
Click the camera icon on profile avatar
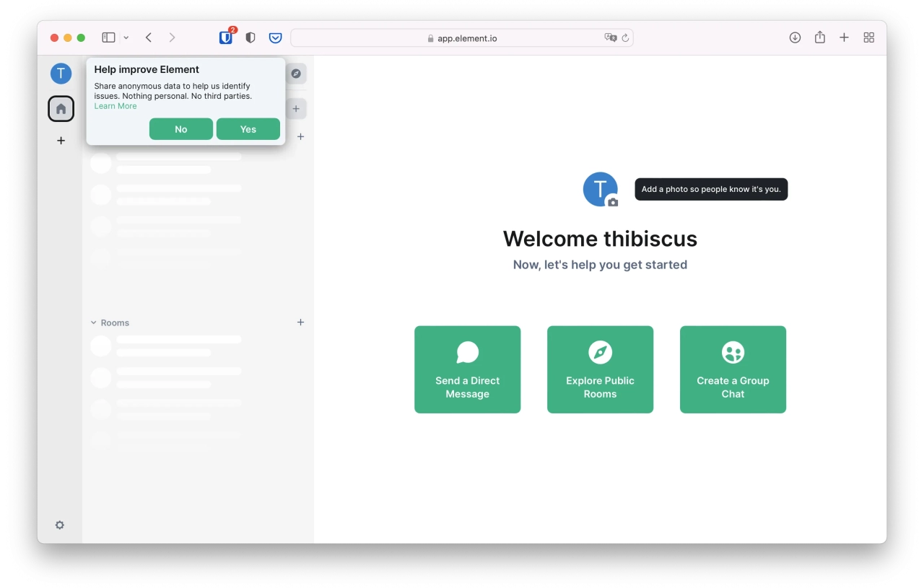point(613,203)
